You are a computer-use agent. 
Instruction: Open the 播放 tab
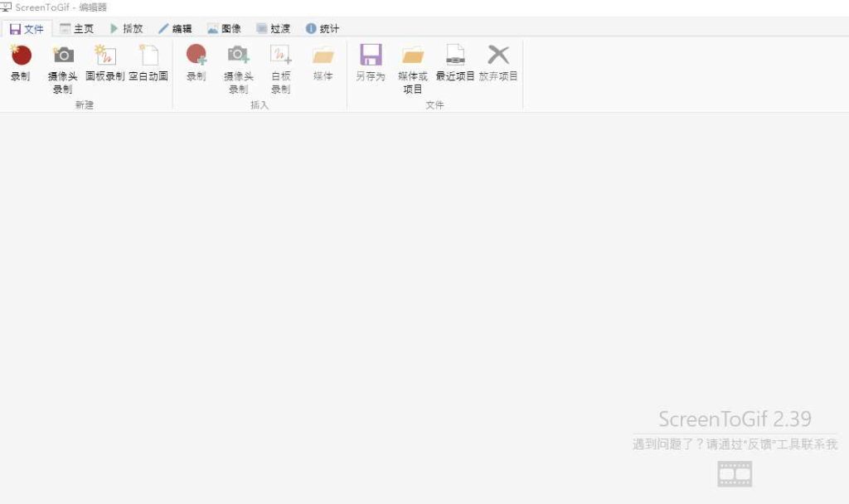click(126, 27)
